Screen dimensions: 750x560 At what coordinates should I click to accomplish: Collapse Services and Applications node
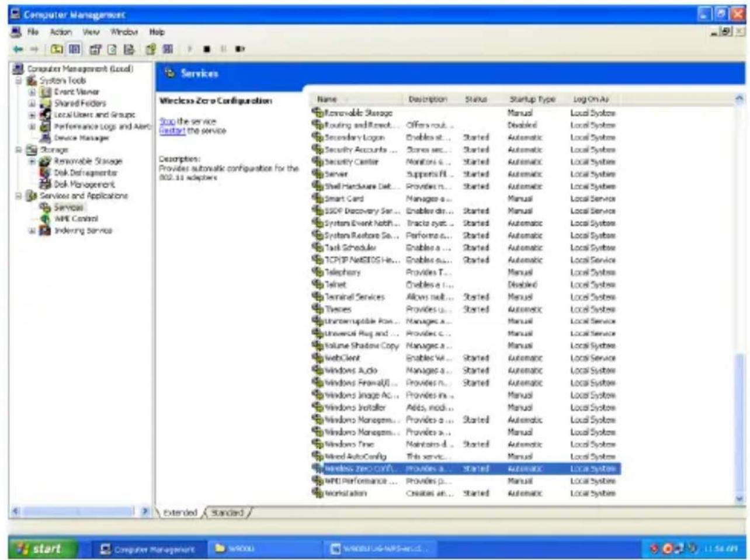click(x=19, y=196)
